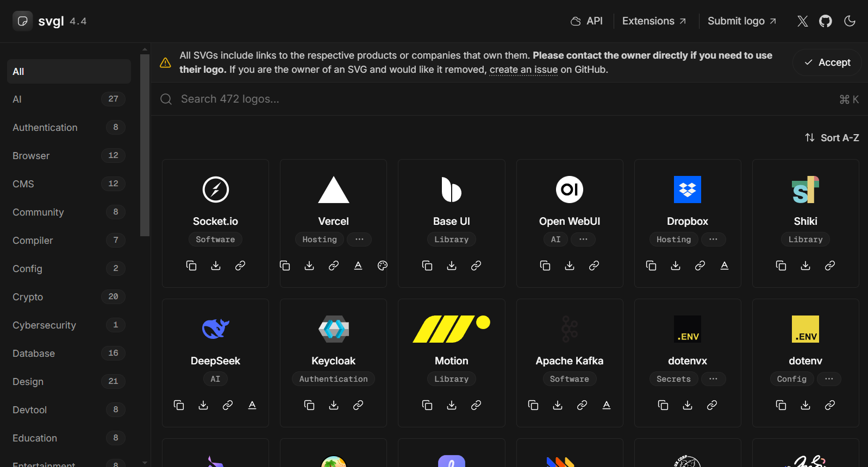This screenshot has width=868, height=467.
Task: Accept the SVG ownership notice
Action: 827,62
